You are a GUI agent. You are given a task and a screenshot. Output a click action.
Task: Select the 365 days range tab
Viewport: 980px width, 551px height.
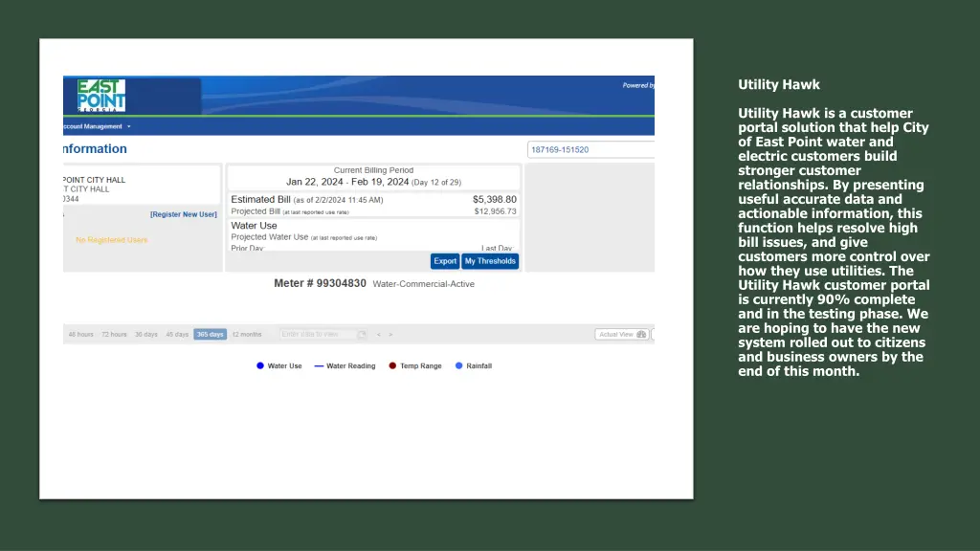pos(210,334)
